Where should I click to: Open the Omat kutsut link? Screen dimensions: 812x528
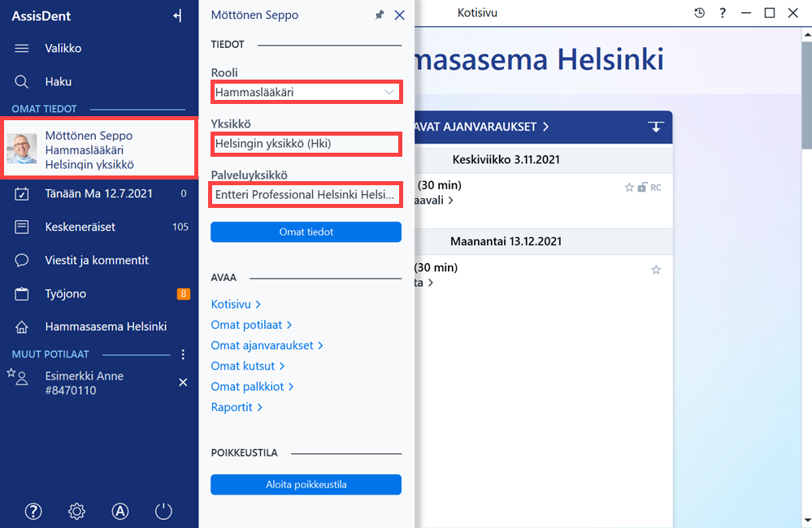pyautogui.click(x=248, y=366)
